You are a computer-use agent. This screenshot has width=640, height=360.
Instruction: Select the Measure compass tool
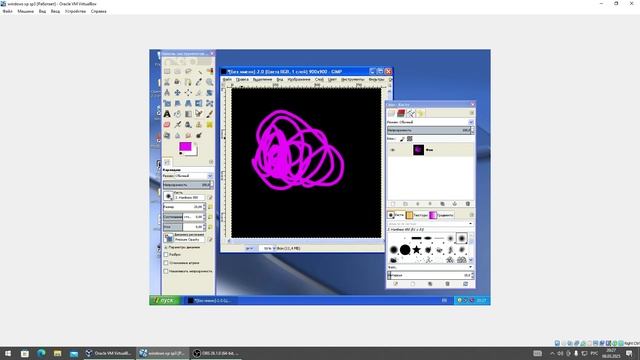coord(167,93)
